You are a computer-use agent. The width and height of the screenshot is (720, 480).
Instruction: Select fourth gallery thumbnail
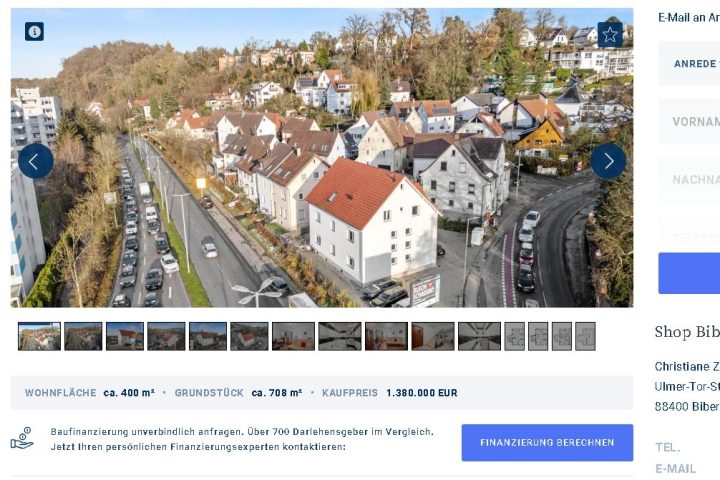pyautogui.click(x=166, y=336)
